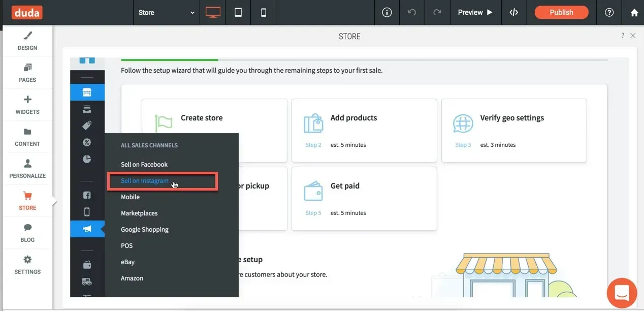The height and width of the screenshot is (311, 644).
Task: Open the Store page selector dropdown
Action: click(167, 13)
